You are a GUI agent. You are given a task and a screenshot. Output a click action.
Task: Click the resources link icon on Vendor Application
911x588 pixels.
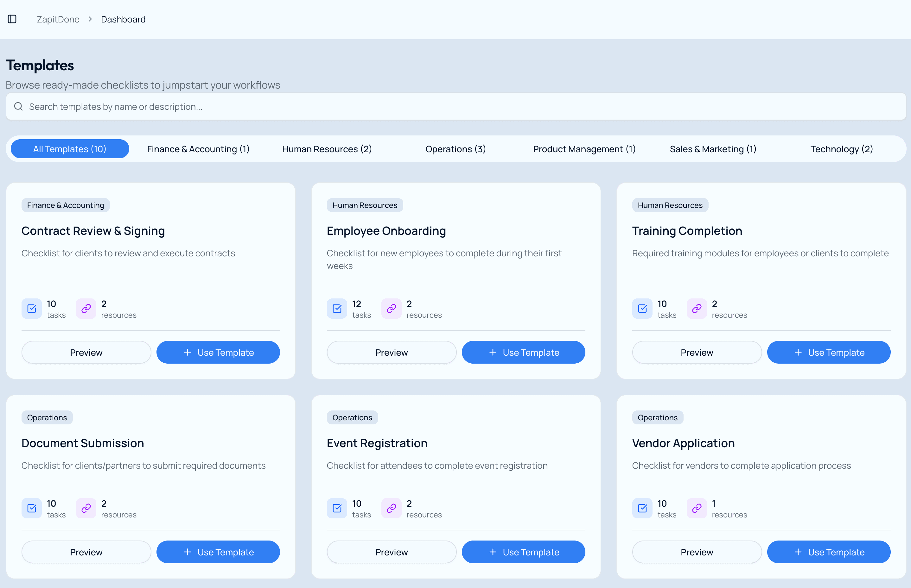(x=696, y=508)
